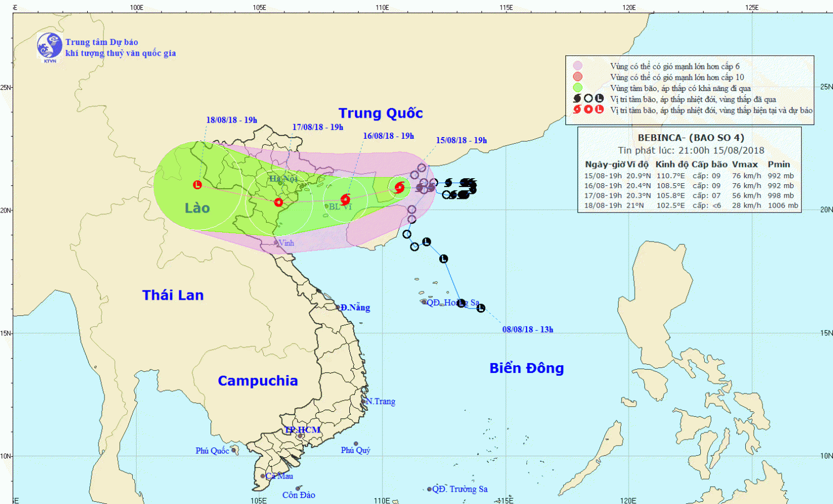This screenshot has height=504, width=833.
Task: Click the 'Thái Lan' country label
Action: (x=173, y=295)
